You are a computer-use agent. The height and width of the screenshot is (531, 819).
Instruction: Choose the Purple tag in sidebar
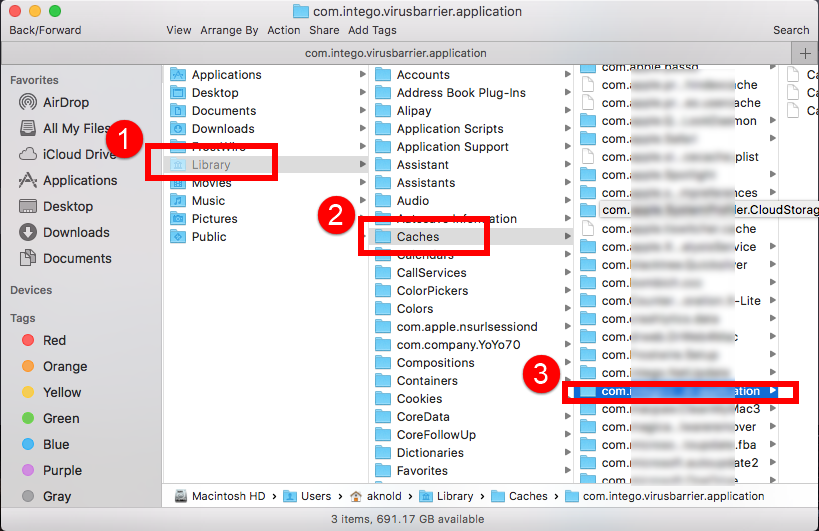click(62, 470)
